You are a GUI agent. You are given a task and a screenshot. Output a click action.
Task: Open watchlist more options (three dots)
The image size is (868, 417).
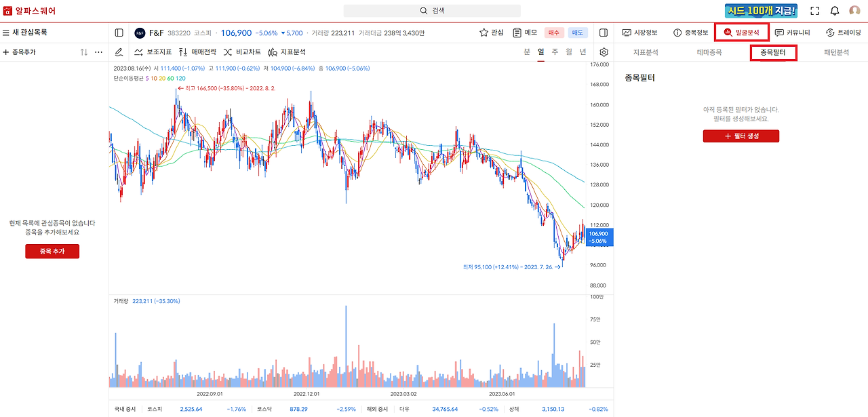tap(98, 52)
